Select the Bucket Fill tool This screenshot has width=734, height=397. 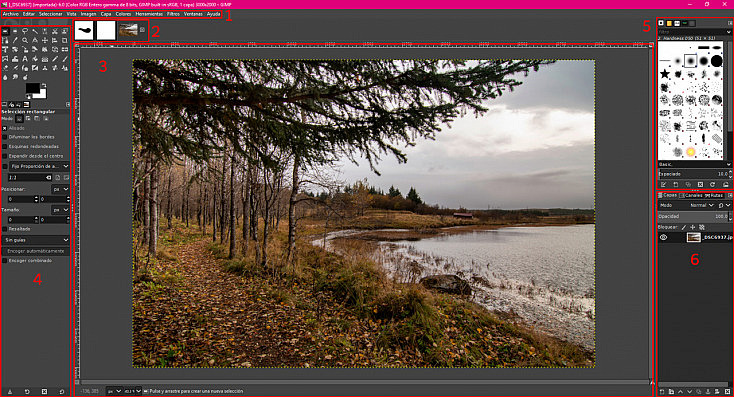tap(35, 59)
